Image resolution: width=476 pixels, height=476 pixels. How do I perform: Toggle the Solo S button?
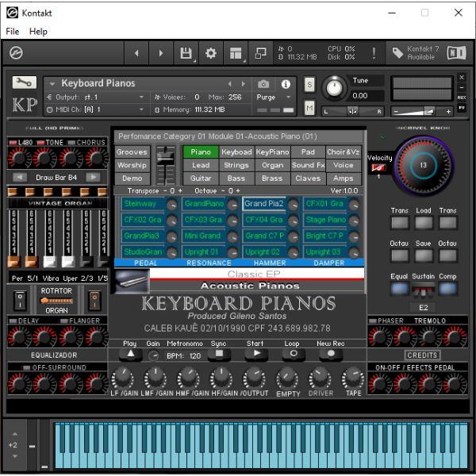click(x=309, y=84)
